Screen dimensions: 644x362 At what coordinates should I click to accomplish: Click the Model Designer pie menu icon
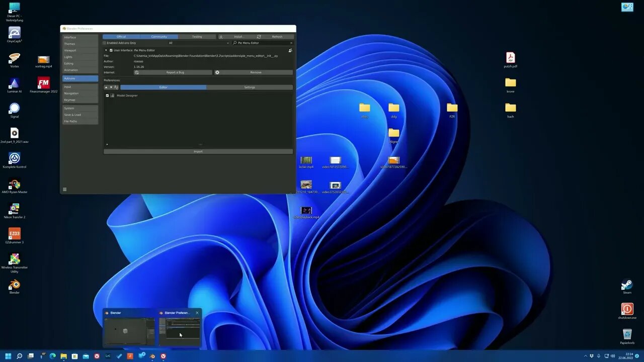click(112, 96)
